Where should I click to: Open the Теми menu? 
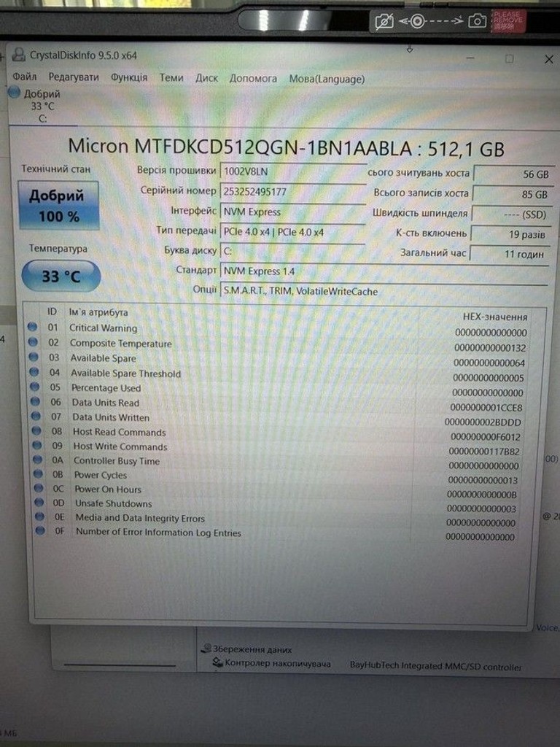(x=171, y=77)
